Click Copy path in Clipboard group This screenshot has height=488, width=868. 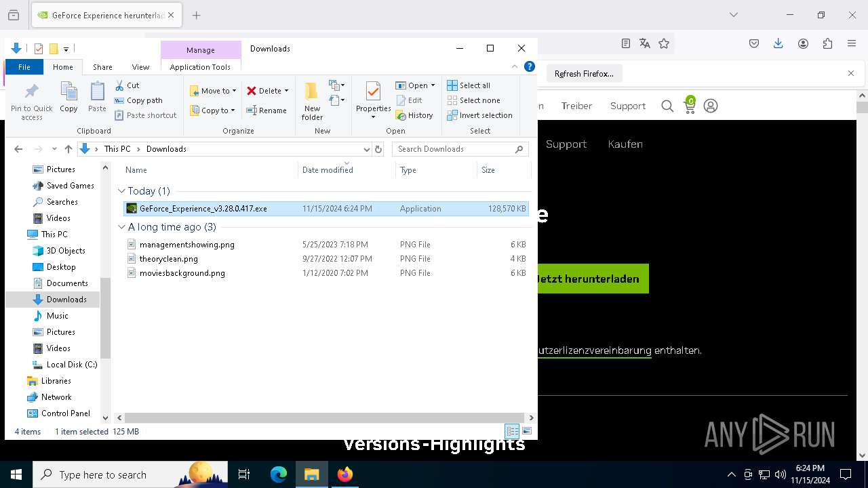(138, 100)
